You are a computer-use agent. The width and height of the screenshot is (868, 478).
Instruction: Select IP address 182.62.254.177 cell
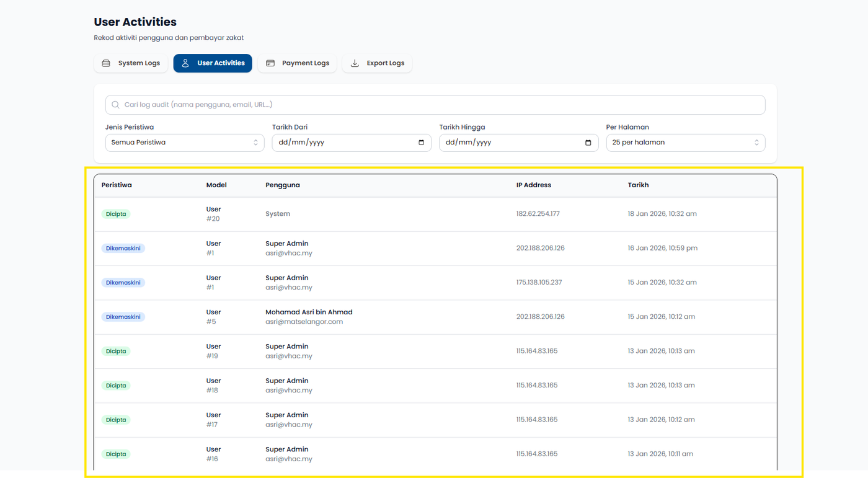pyautogui.click(x=538, y=214)
